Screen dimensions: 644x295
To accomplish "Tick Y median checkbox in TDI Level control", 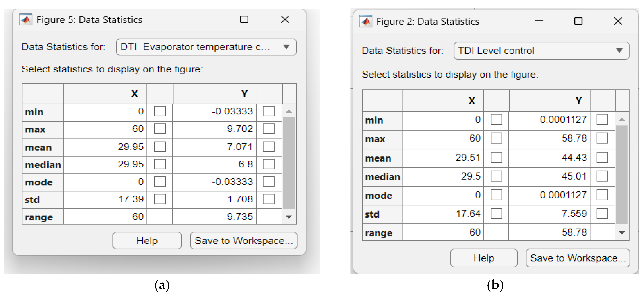I will coord(602,176).
